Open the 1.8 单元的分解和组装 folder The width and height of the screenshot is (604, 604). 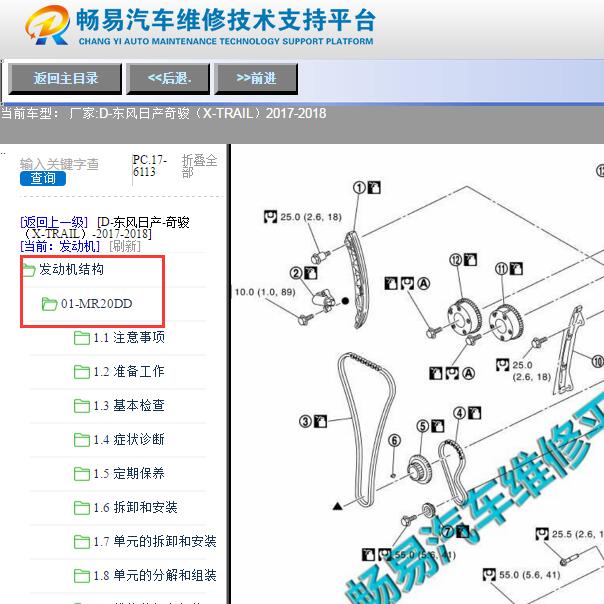pos(155,575)
